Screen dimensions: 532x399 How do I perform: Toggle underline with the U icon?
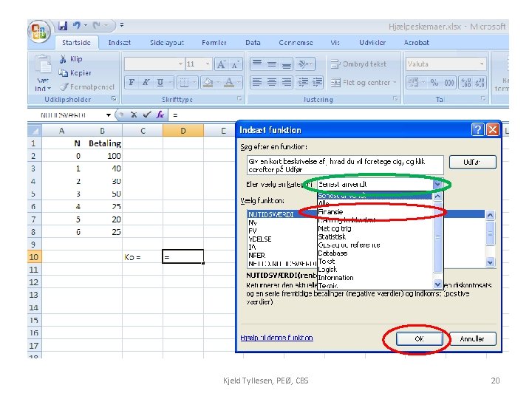pos(160,83)
